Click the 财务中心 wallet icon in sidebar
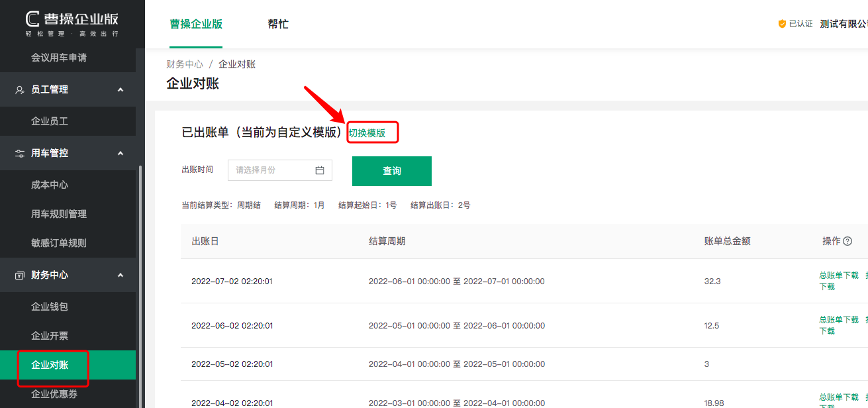 pyautogui.click(x=20, y=275)
